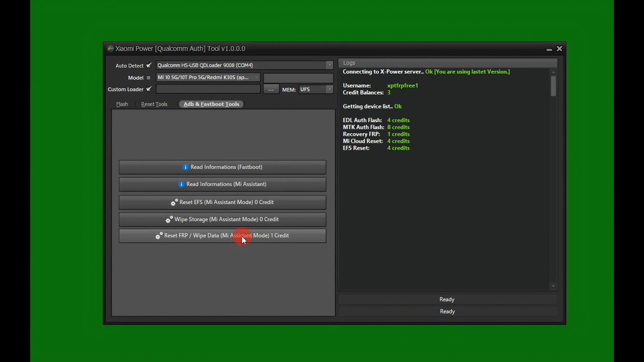Click the Logs panel scrollbar thumb
Image resolution: width=644 pixels, height=362 pixels.
(x=553, y=85)
